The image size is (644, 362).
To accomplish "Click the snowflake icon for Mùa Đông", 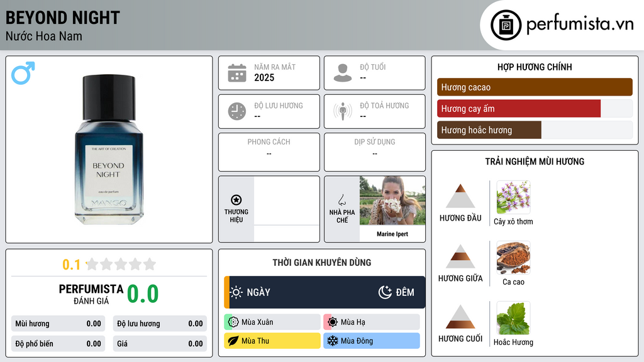I will pos(333,341).
